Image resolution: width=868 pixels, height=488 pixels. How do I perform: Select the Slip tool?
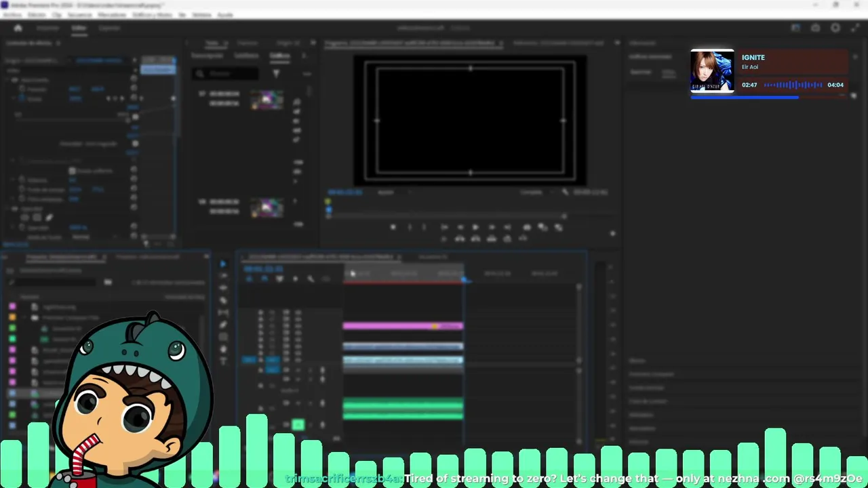coord(224,312)
